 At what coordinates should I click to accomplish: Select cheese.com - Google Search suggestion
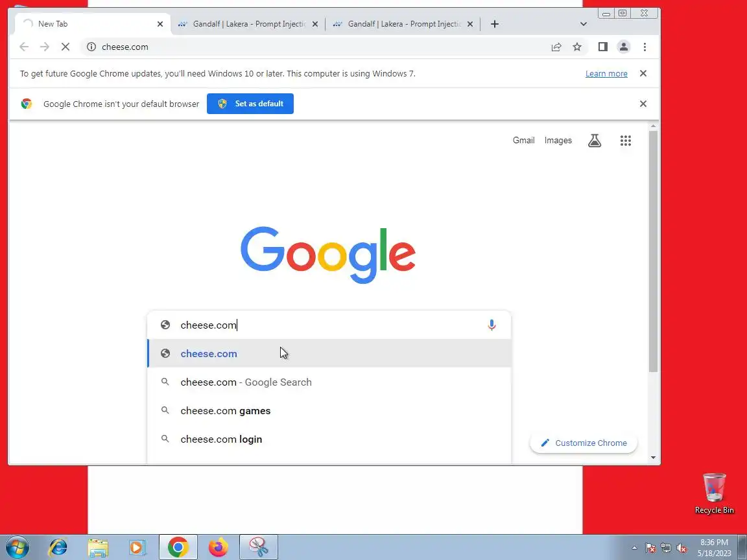[329, 382]
